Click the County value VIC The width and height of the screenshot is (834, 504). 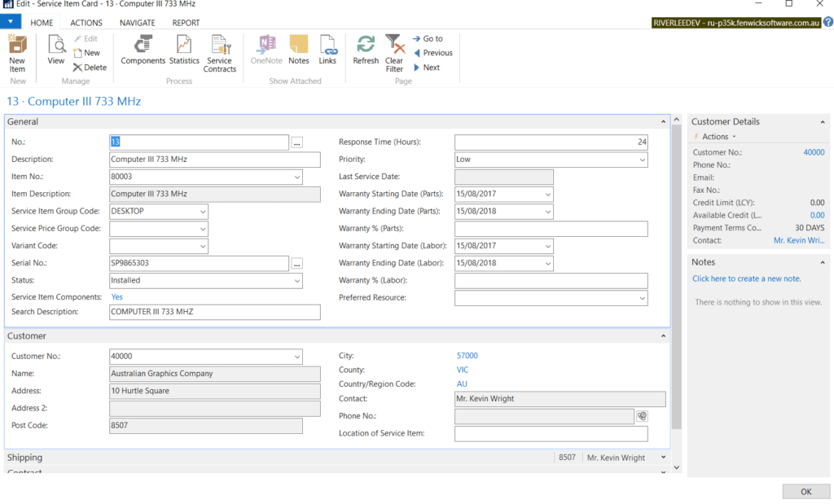(463, 370)
